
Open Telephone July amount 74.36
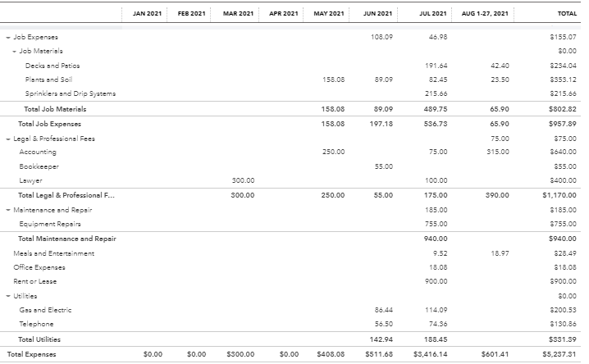438,324
